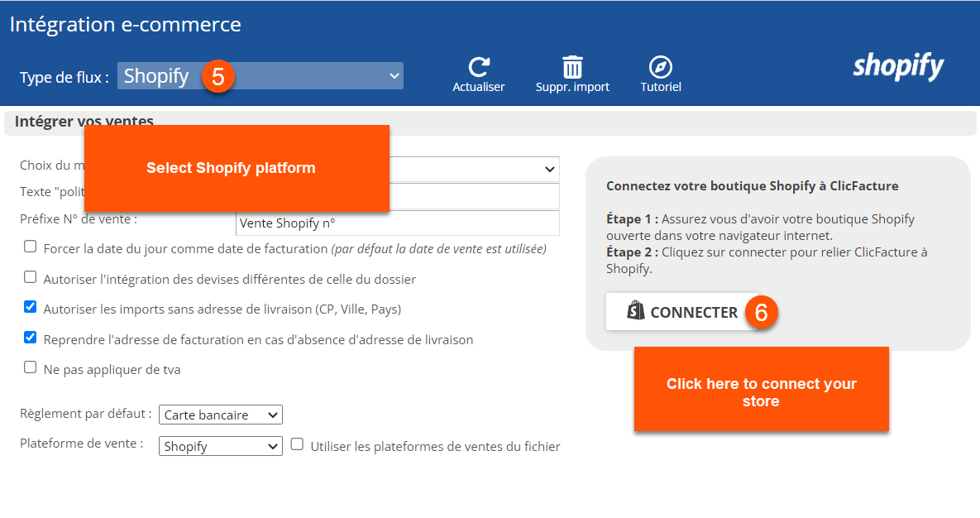Click the Intégration e-commerce page title
980x518 pixels.
[x=125, y=24]
